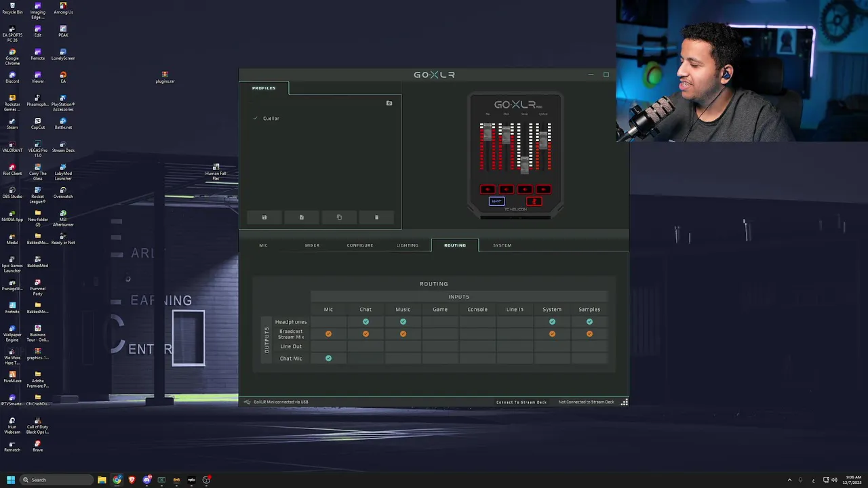Click the taskbar Search box

57,480
